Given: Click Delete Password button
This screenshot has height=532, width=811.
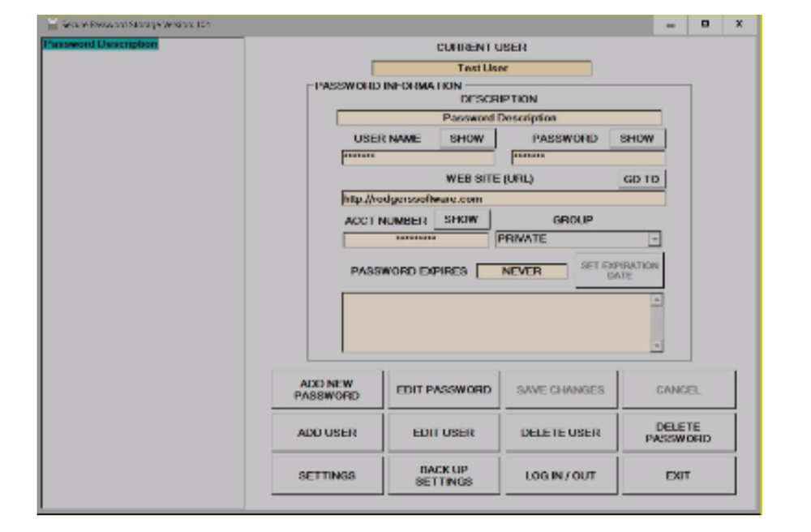Looking at the screenshot, I should click(x=678, y=433).
